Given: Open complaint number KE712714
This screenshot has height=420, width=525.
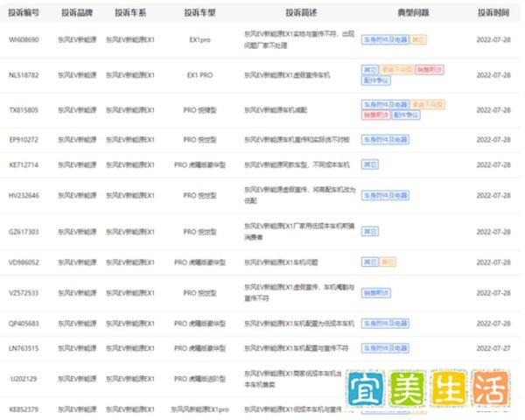Looking at the screenshot, I should [24, 164].
